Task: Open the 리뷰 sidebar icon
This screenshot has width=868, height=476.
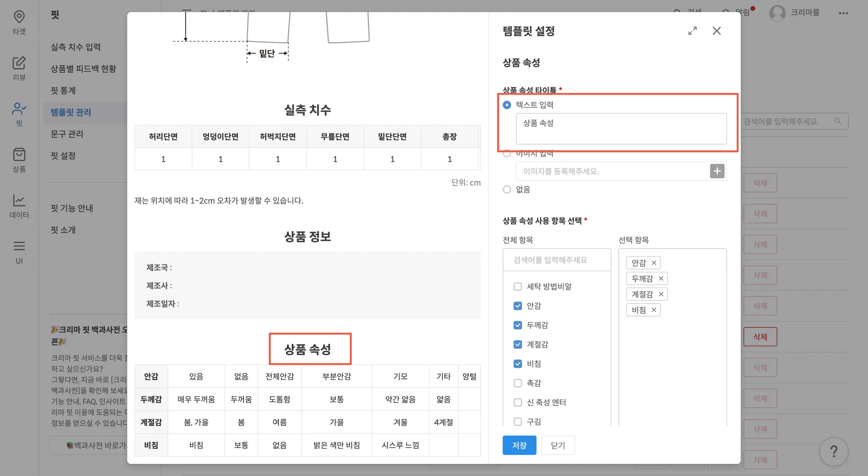Action: [x=19, y=63]
